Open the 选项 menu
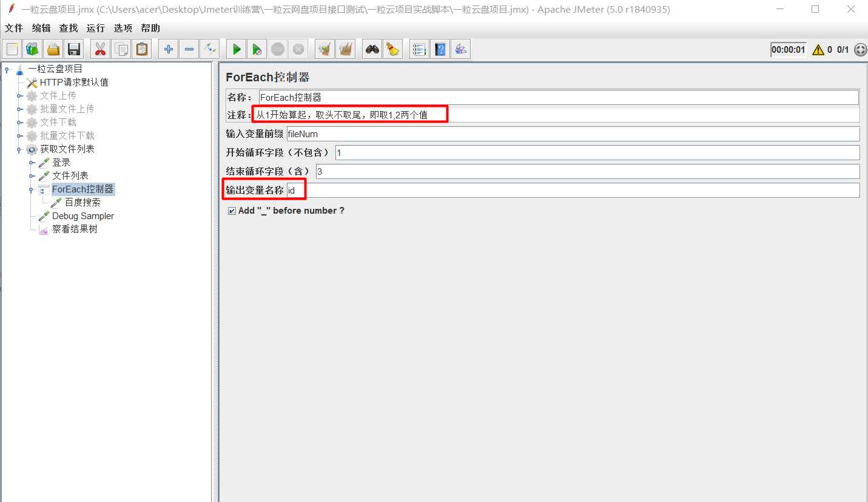The image size is (868, 502). (x=123, y=29)
